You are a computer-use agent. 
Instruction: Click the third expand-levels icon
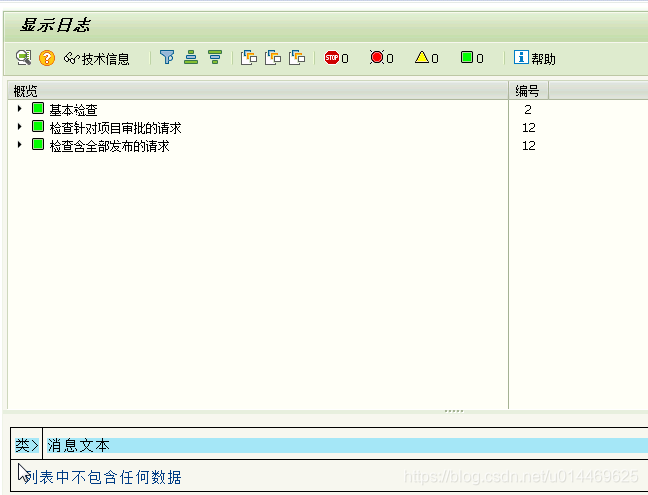(x=297, y=58)
